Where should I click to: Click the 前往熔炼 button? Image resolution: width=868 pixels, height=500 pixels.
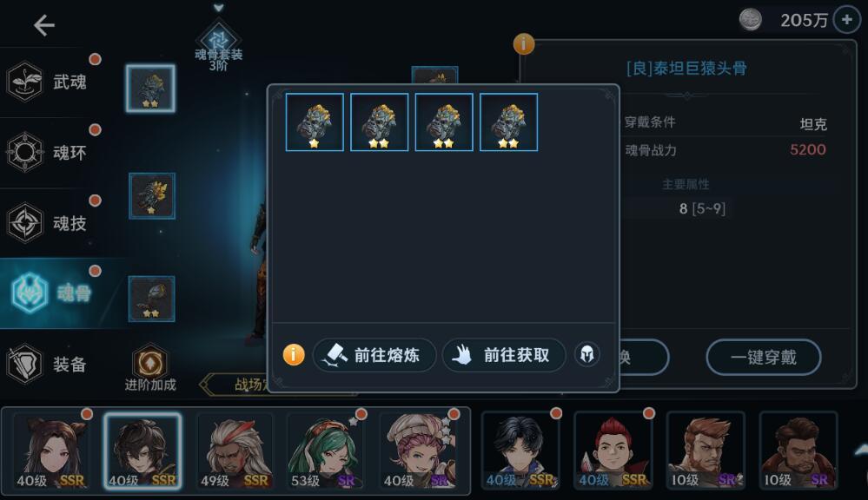tap(374, 354)
